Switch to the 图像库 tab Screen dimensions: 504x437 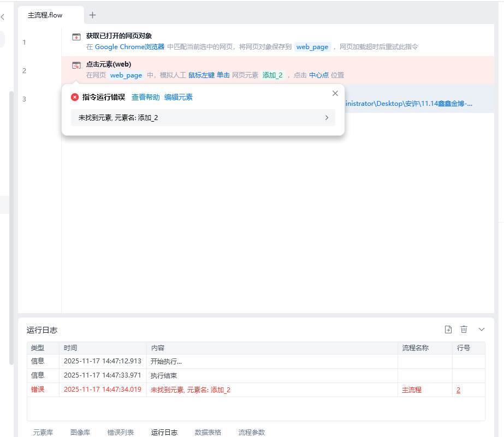pyautogui.click(x=80, y=432)
